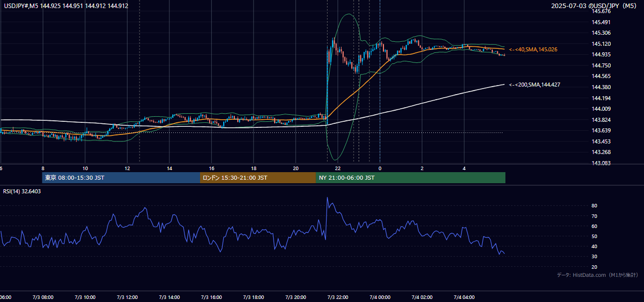Click the 7/3 18:00 bottom time label
This screenshot has height=302, width=644.
pyautogui.click(x=253, y=297)
